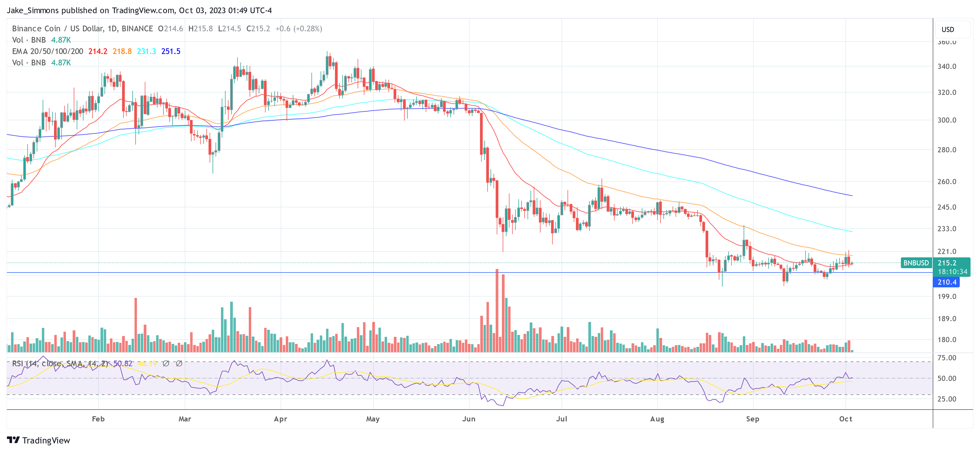Click the red EMA 20 value 214.2
Image resolution: width=980 pixels, height=452 pixels.
coord(98,51)
